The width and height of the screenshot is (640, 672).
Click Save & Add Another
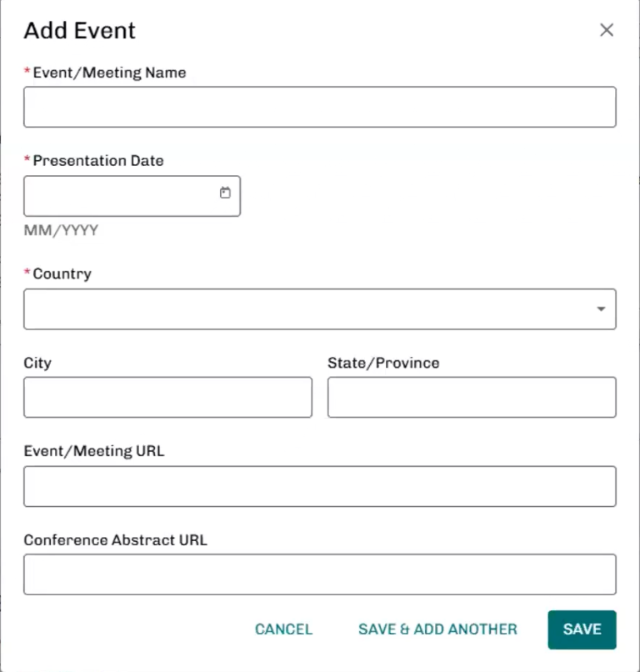tap(437, 629)
